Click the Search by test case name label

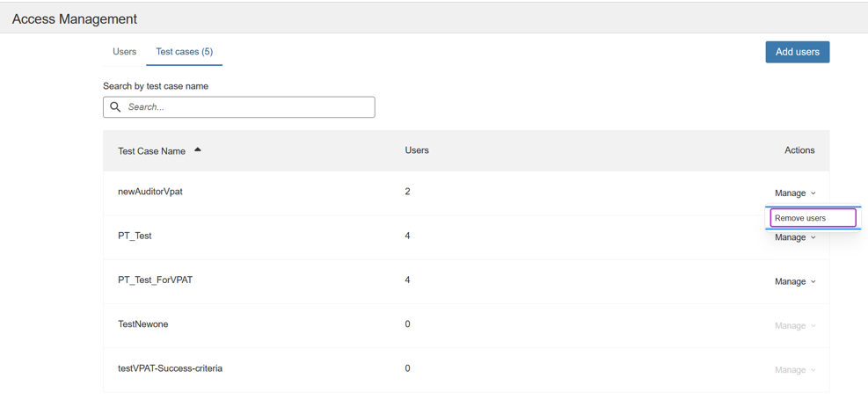click(x=156, y=86)
